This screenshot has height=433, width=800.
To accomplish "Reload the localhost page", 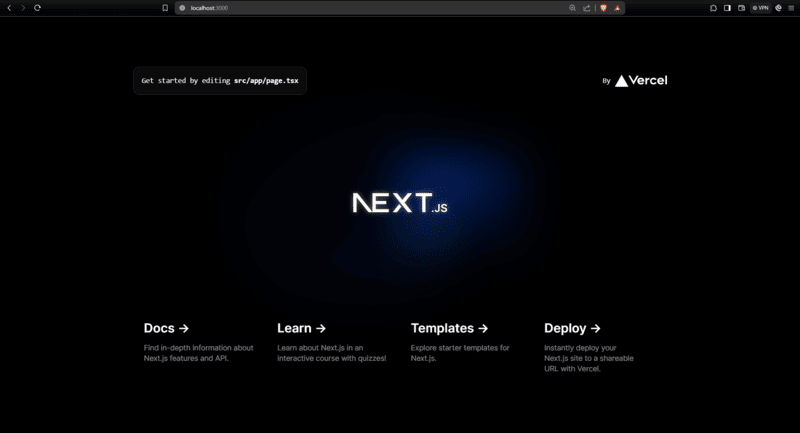I will (37, 8).
